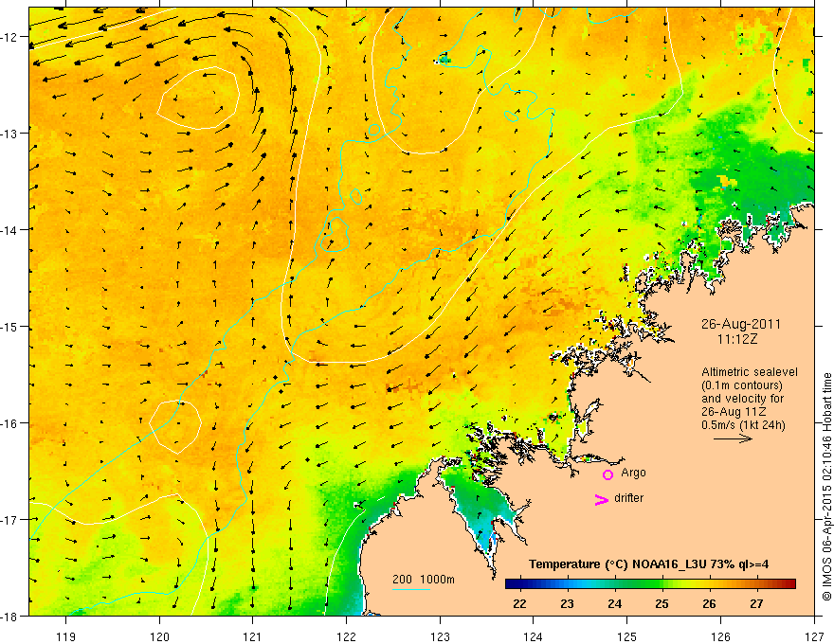Click the longitude axis label 127
834x644 pixels.
coord(814,636)
